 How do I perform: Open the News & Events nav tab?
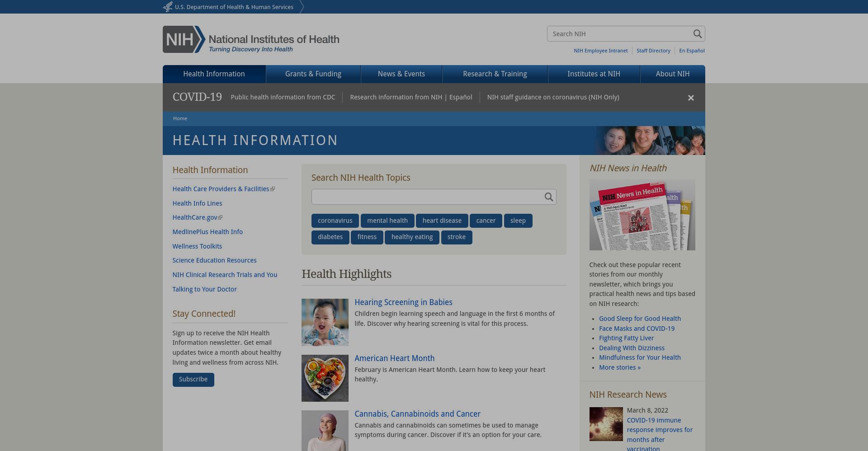pos(401,74)
